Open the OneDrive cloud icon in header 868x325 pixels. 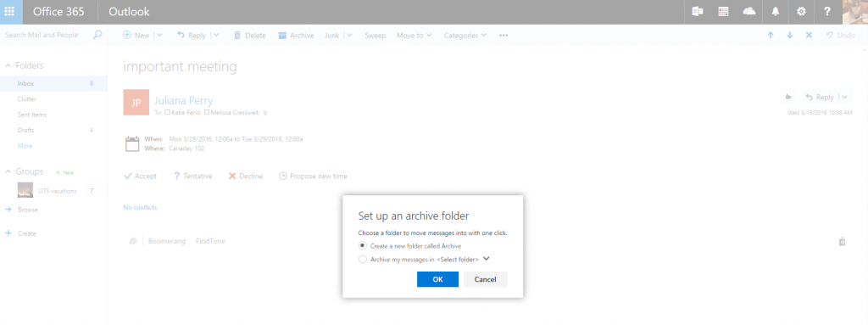tap(749, 12)
